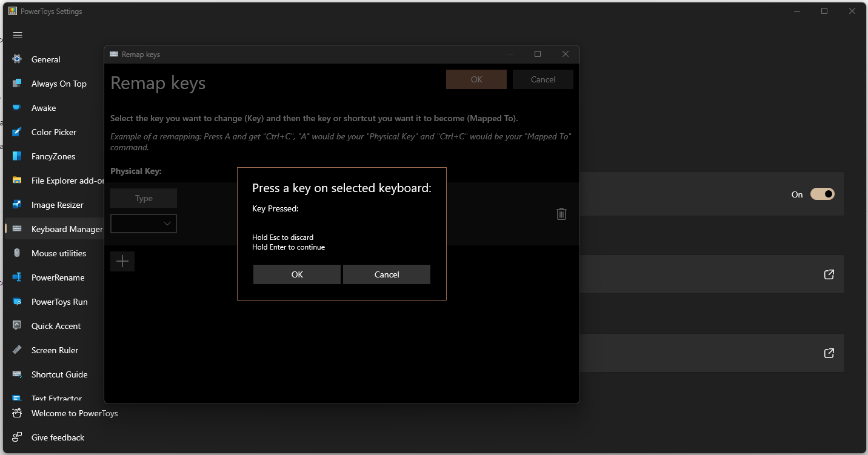Click OK in the key press dialog

[x=296, y=274]
